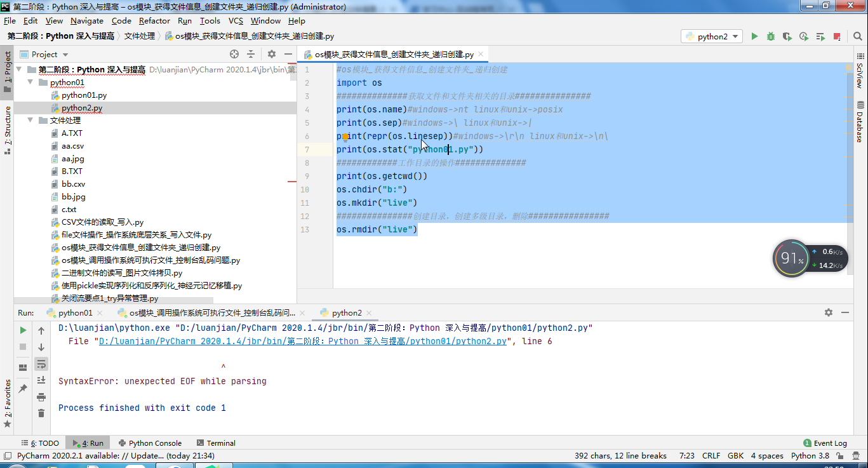The image size is (868, 468).
Task: Run the python2 configuration with green arrow
Action: (754, 37)
